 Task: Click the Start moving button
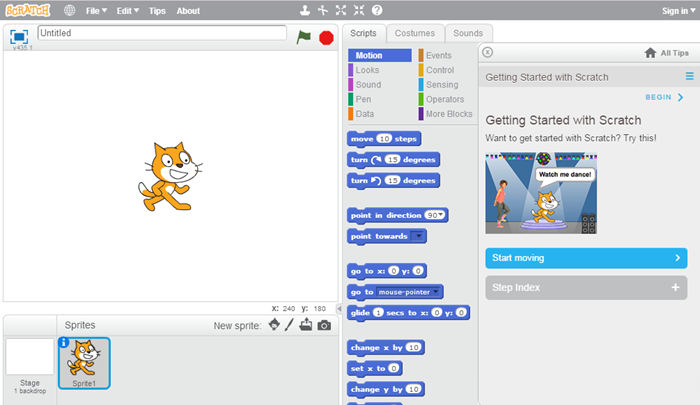586,258
